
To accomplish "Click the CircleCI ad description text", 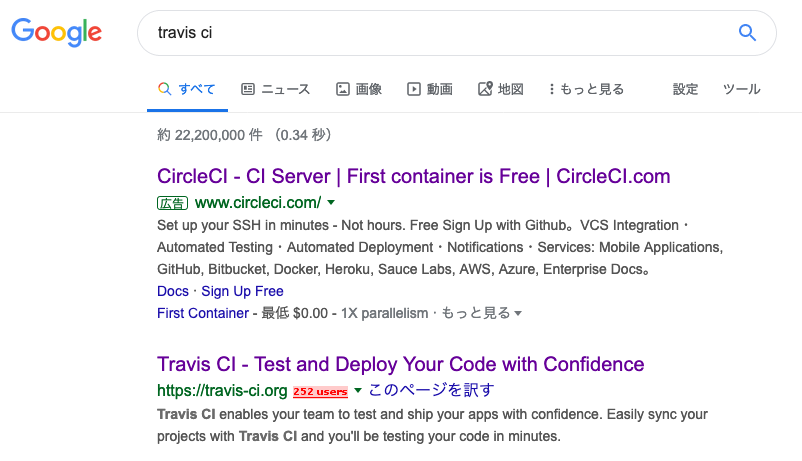I will pos(440,247).
